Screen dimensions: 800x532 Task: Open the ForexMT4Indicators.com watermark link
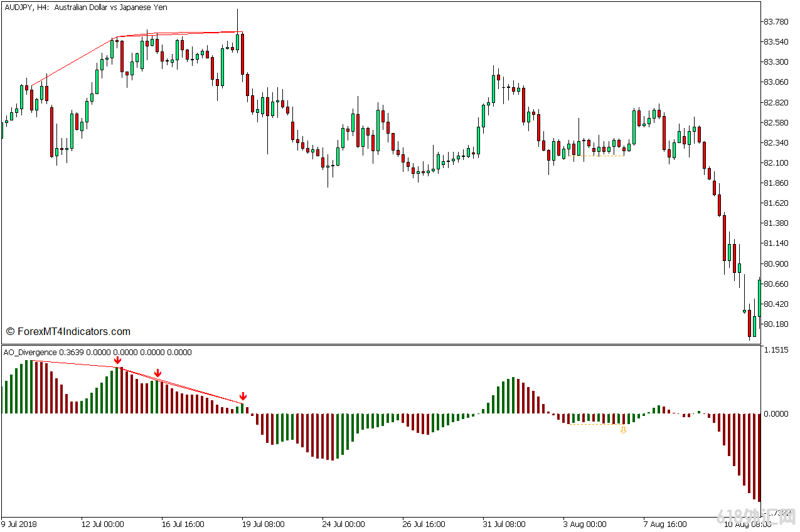[68, 331]
